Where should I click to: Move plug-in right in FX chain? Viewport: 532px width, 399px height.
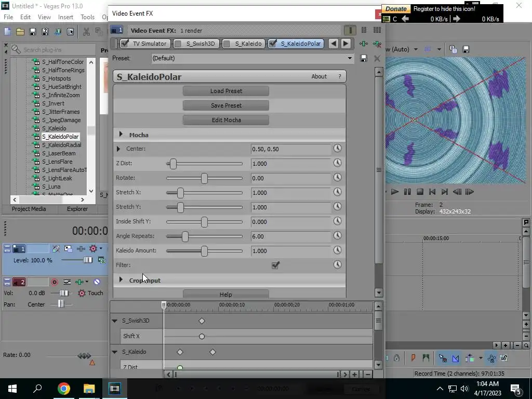[x=345, y=44]
